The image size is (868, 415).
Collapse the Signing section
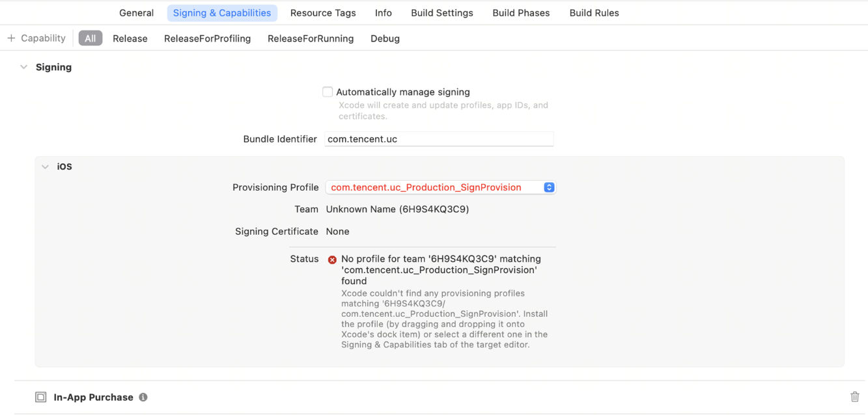click(x=24, y=66)
